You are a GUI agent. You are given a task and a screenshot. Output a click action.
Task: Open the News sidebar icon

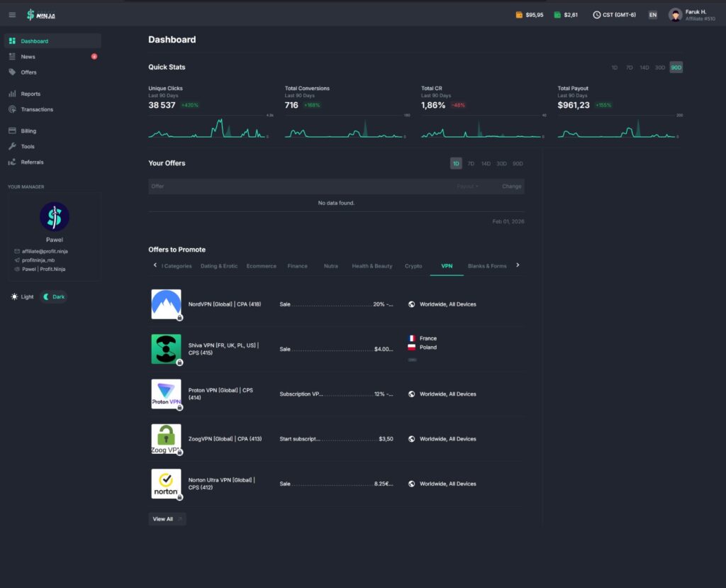pos(12,57)
